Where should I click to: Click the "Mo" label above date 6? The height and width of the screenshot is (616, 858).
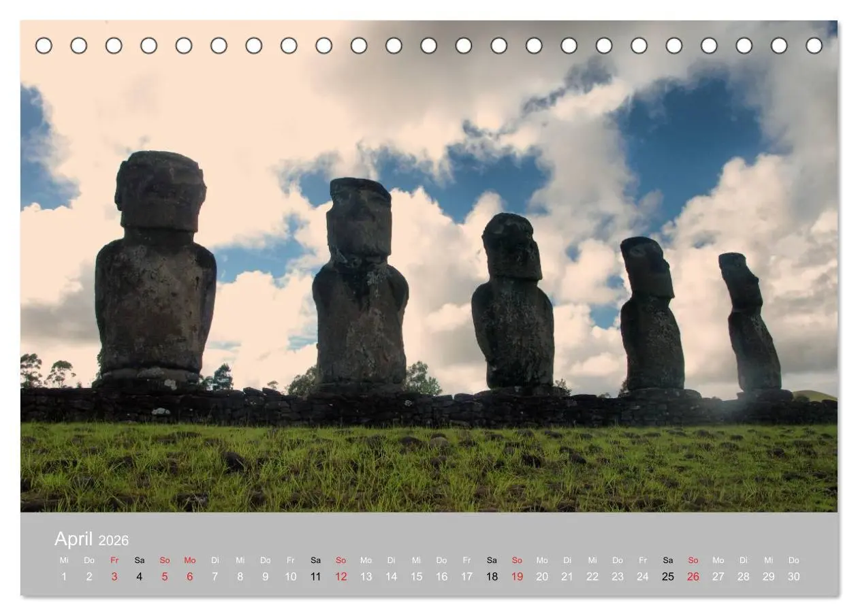(190, 560)
